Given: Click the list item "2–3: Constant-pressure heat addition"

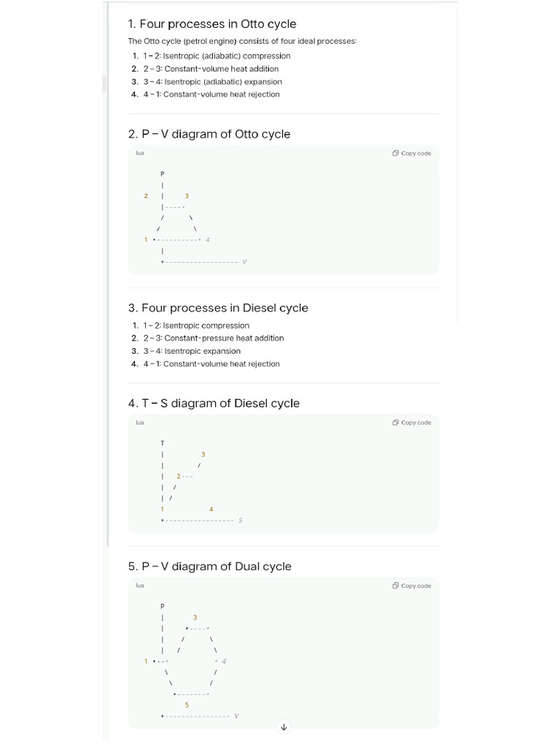Looking at the screenshot, I should 214,338.
